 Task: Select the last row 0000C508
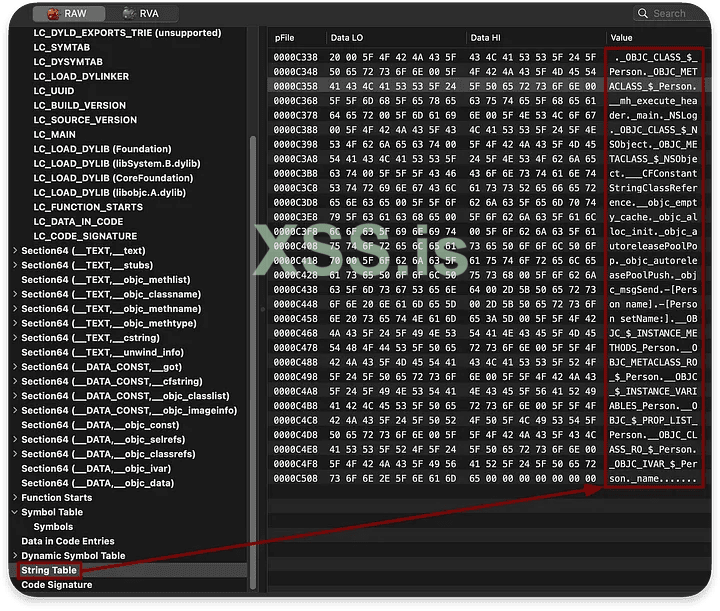coord(489,478)
